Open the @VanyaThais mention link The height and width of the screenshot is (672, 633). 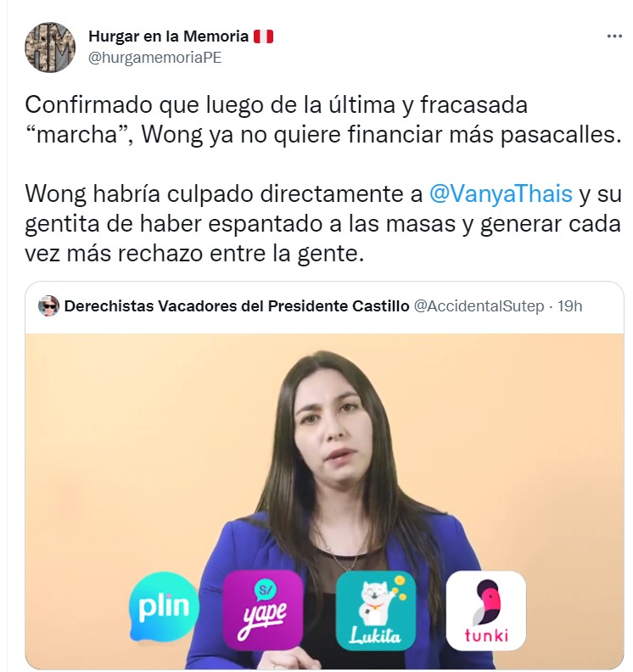pyautogui.click(x=501, y=193)
